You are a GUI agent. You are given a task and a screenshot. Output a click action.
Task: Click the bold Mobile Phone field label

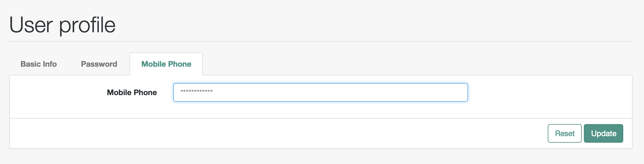pos(132,92)
